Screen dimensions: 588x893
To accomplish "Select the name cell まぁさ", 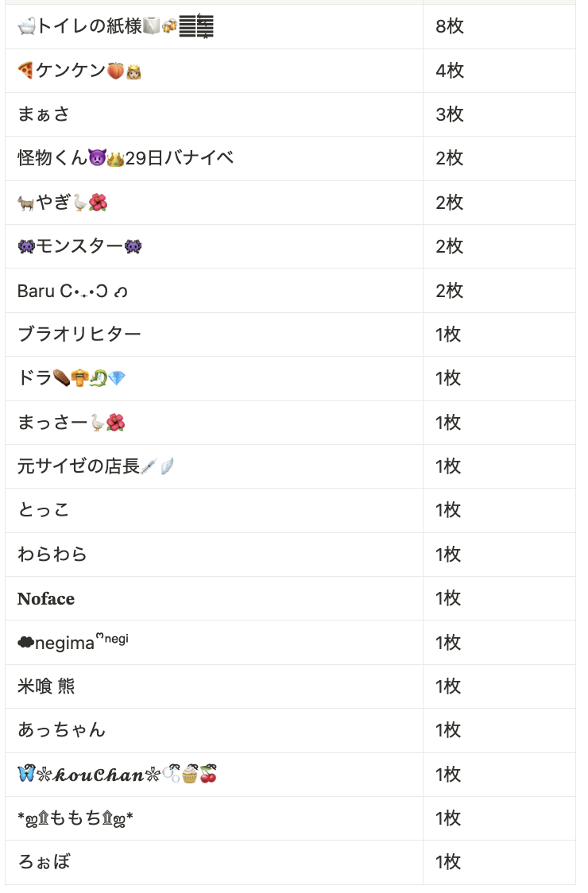I will click(x=215, y=114).
